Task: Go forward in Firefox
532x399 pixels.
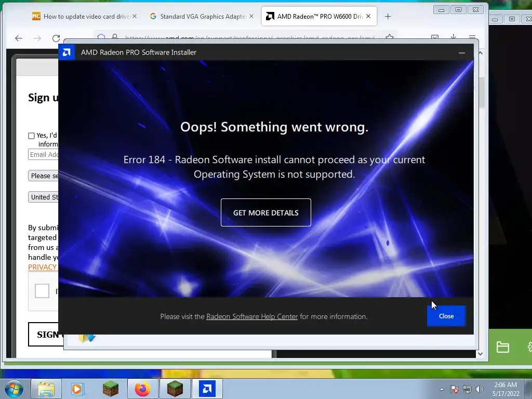Action: pyautogui.click(x=37, y=38)
